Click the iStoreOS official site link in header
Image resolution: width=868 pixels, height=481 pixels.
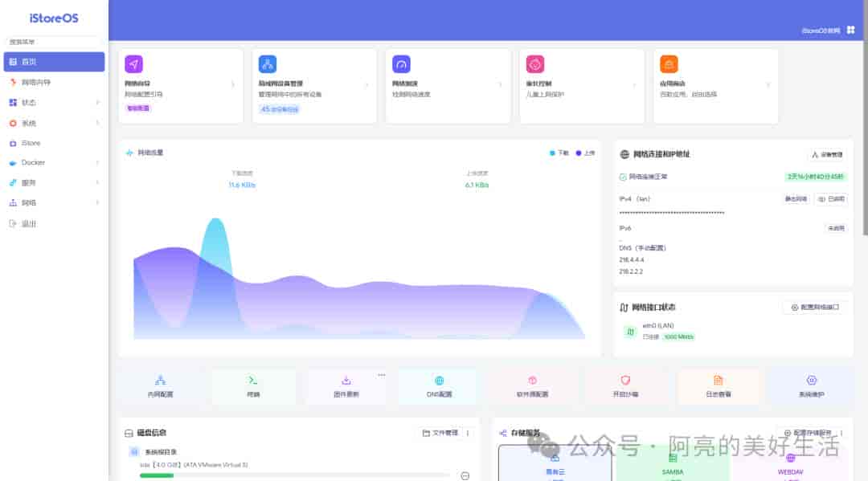pyautogui.click(x=821, y=31)
